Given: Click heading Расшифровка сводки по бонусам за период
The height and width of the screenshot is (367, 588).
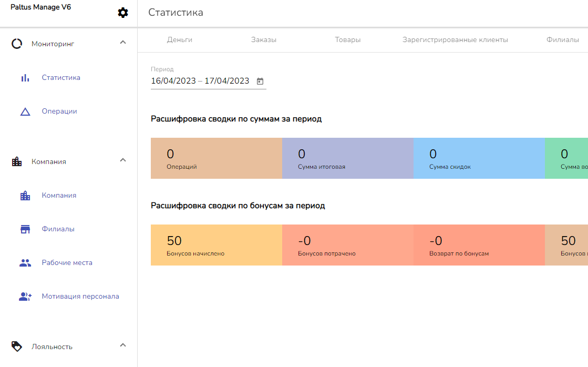Looking at the screenshot, I should point(238,206).
